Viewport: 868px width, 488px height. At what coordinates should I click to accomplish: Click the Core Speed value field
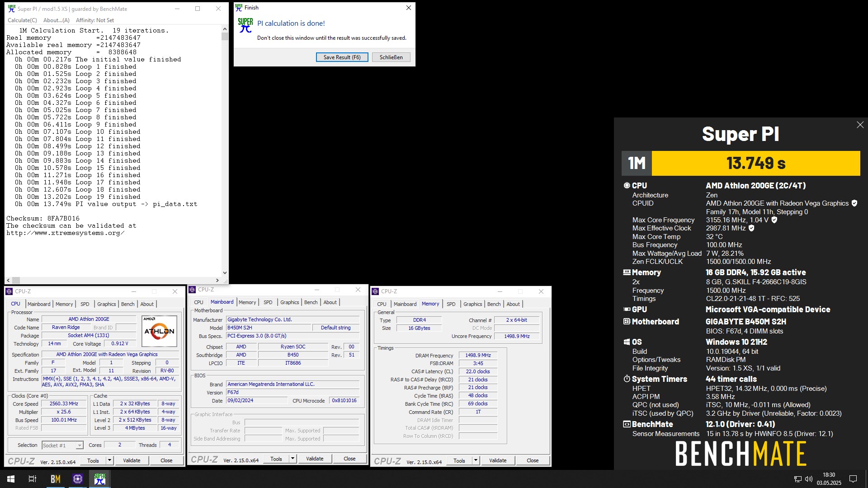64,404
